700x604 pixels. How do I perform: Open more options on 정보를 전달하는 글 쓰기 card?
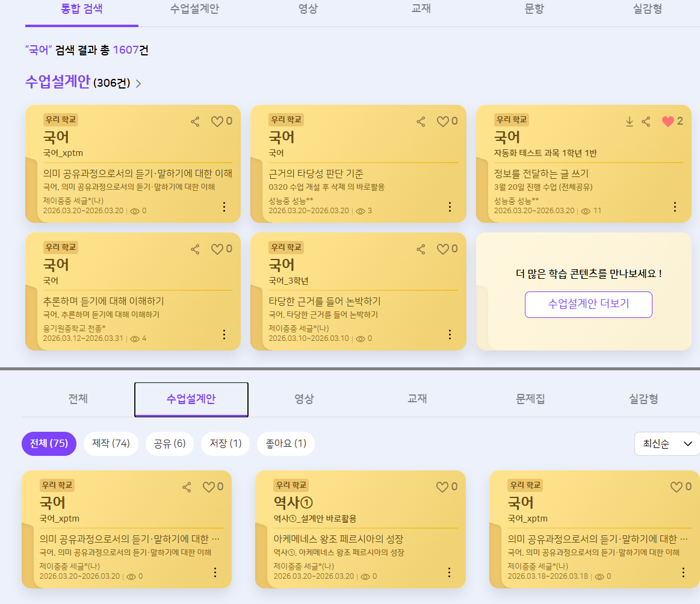click(675, 207)
